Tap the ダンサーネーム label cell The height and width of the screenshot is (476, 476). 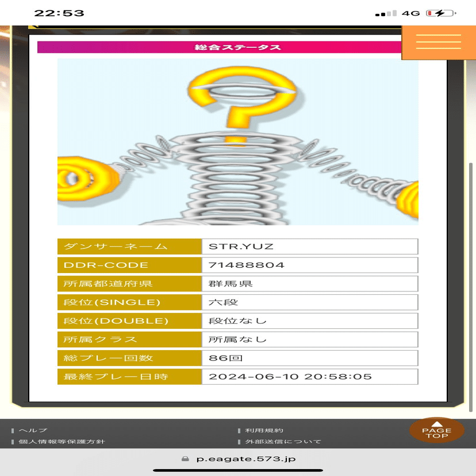(129, 246)
